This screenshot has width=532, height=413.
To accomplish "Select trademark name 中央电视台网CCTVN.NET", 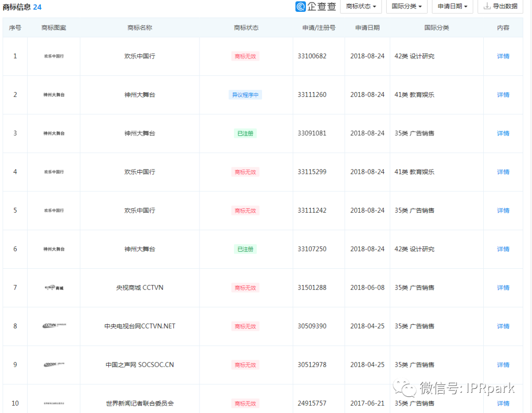I will 140,326.
